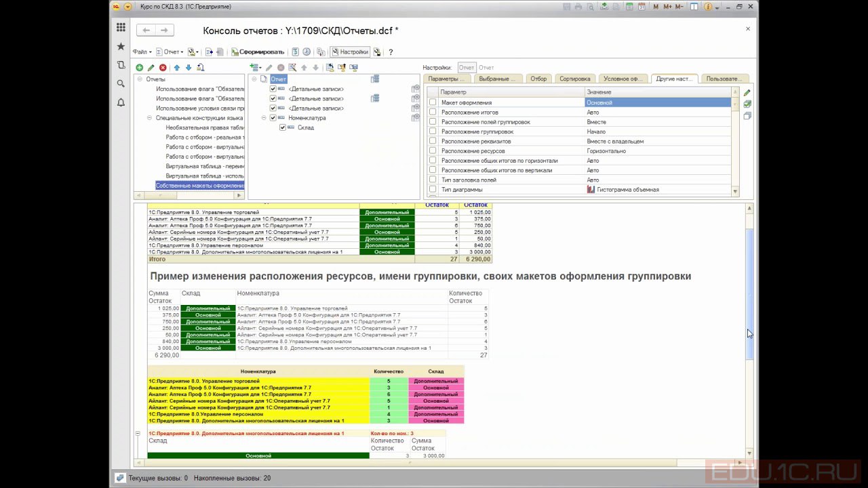Toggle checkbox for Тип заголовка полей
Screen dimensions: 868x488
pyautogui.click(x=433, y=180)
